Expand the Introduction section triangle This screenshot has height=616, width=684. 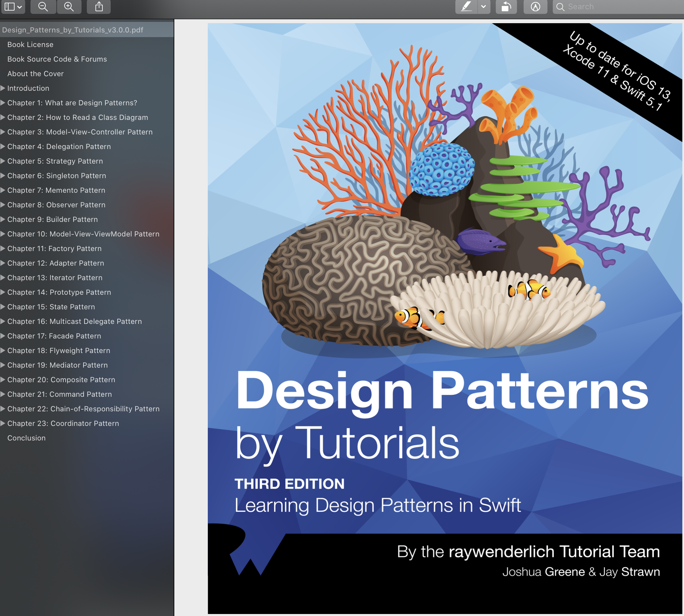point(3,88)
